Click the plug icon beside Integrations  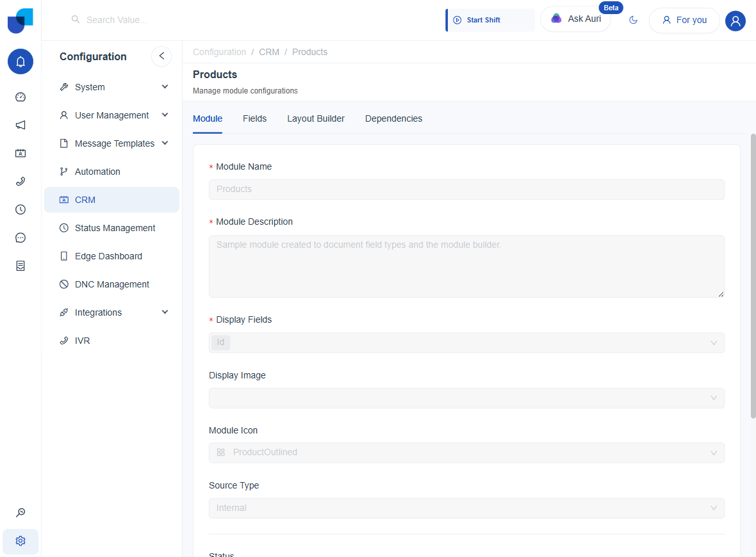(x=63, y=312)
